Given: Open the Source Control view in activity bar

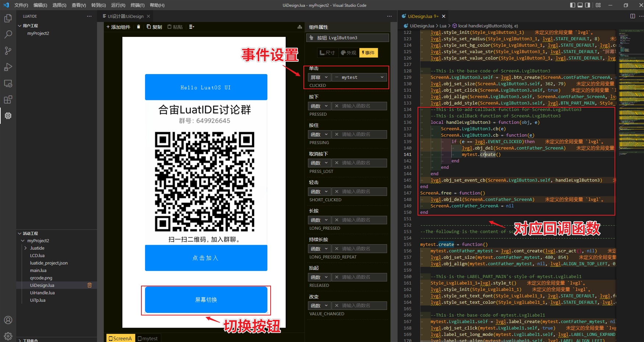Looking at the screenshot, I should tap(8, 50).
